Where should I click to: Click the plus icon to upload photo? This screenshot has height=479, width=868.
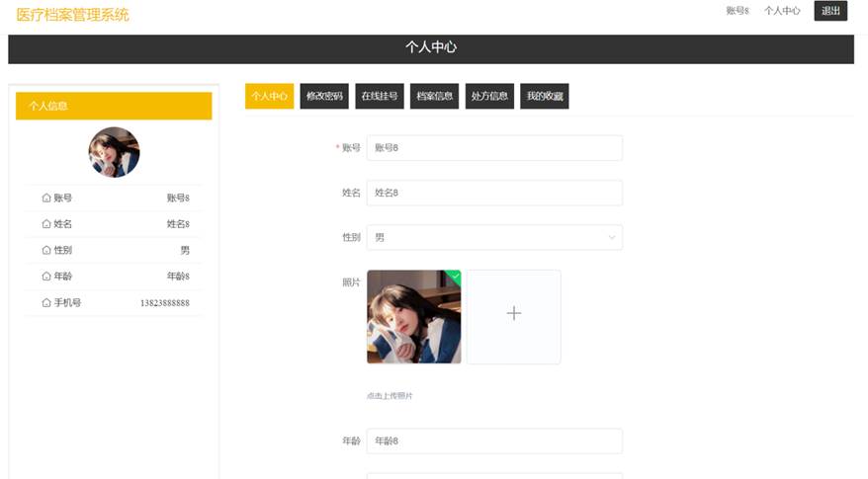pos(514,314)
